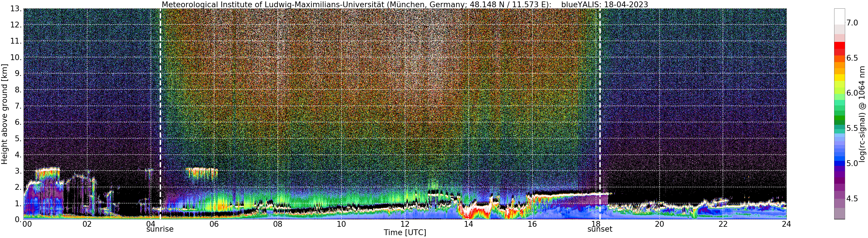Click the '11.' height axis tick
Viewport: 868px width, 238px height.
click(16, 41)
